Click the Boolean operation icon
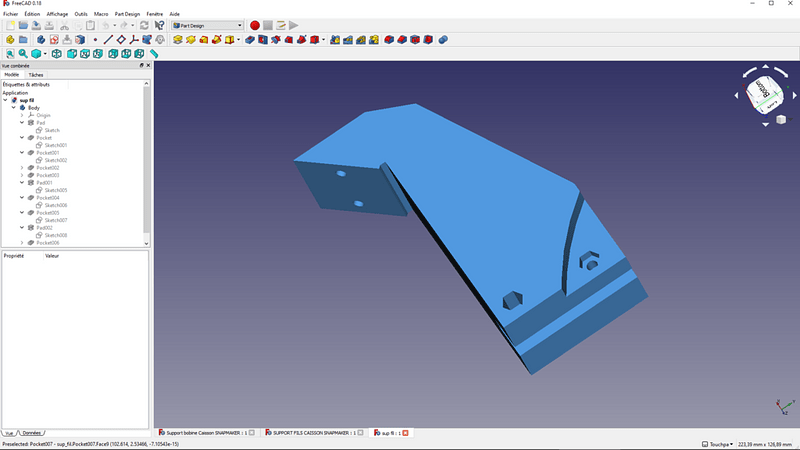The image size is (800, 450). click(443, 40)
